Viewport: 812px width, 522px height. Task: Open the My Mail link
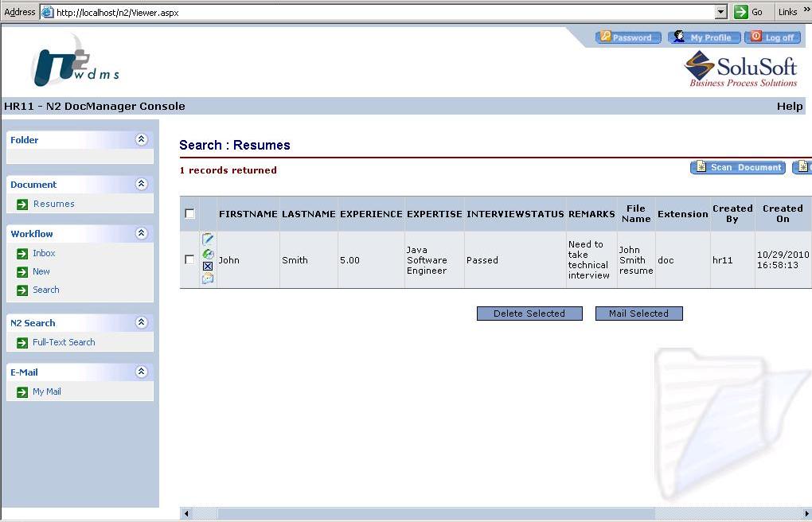(x=47, y=391)
